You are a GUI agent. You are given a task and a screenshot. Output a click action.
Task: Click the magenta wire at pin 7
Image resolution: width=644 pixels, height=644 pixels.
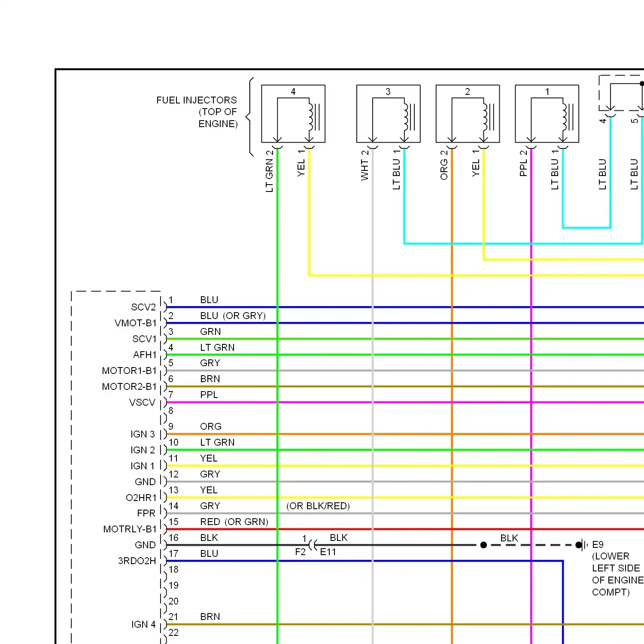405,403
